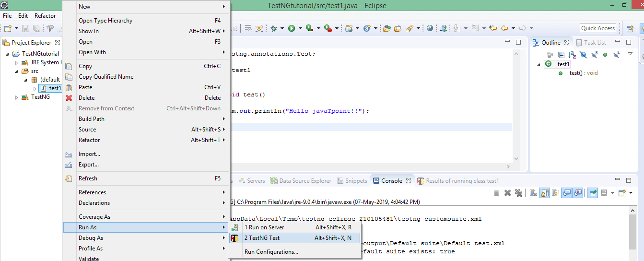Click Import... in the context menu
The image size is (644, 261).
146,154
